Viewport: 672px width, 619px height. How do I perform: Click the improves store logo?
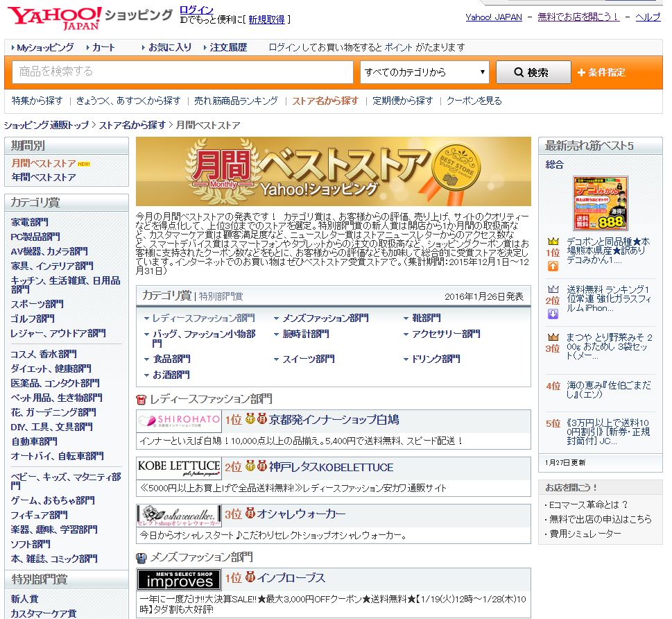coord(179,579)
